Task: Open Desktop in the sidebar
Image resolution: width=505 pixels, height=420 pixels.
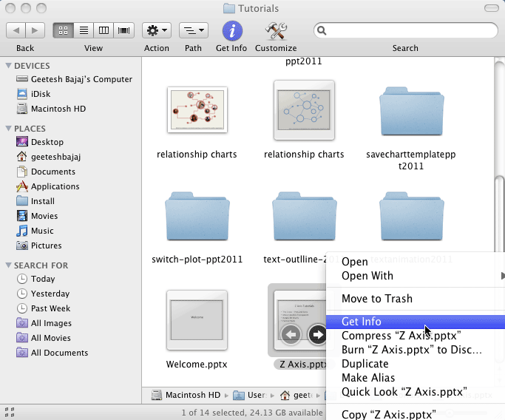Action: tap(40, 142)
